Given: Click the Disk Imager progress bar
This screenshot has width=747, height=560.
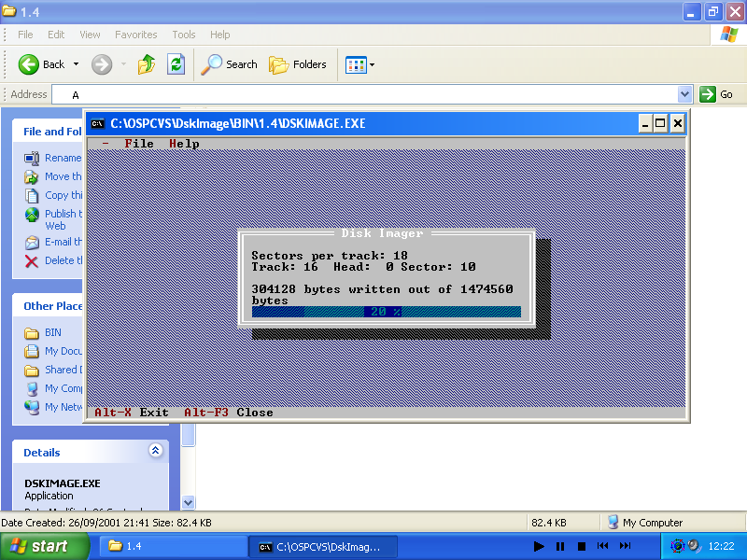Looking at the screenshot, I should coord(386,312).
